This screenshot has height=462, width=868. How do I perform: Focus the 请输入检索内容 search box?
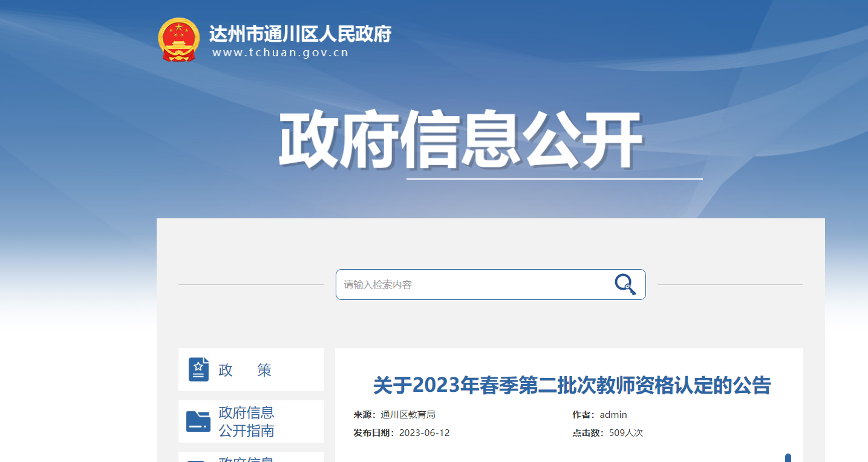pos(491,284)
